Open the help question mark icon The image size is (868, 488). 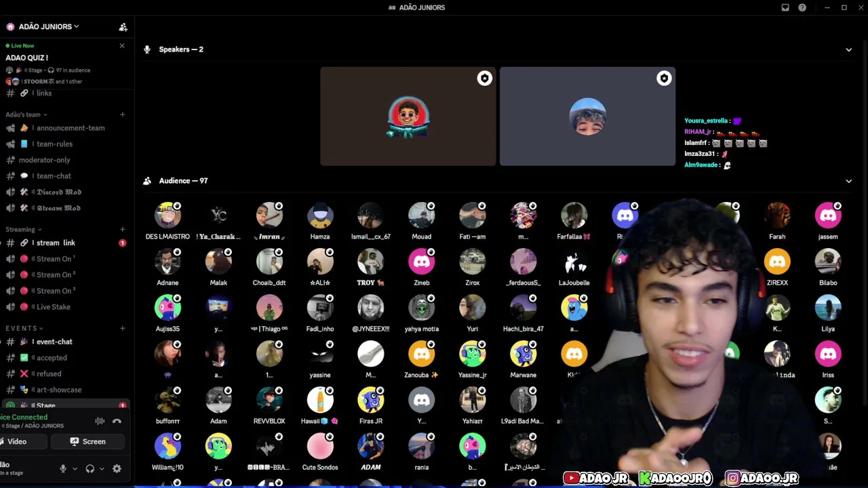coord(802,7)
